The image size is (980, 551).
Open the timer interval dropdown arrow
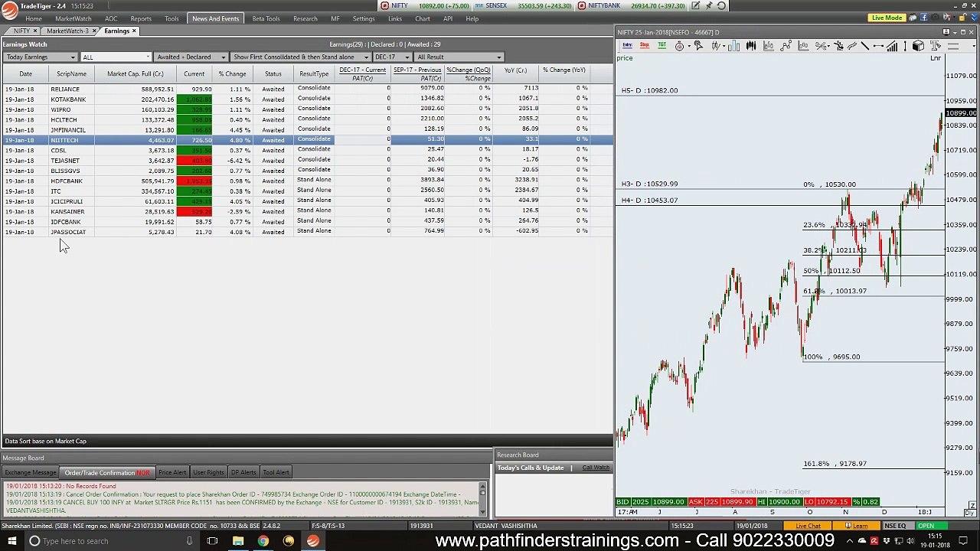click(688, 46)
